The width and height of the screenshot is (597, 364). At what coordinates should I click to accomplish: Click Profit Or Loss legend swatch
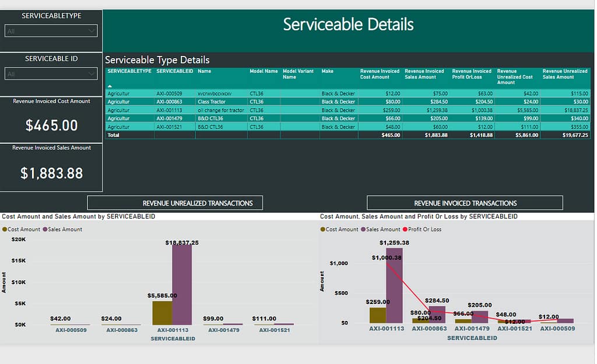tap(405, 229)
